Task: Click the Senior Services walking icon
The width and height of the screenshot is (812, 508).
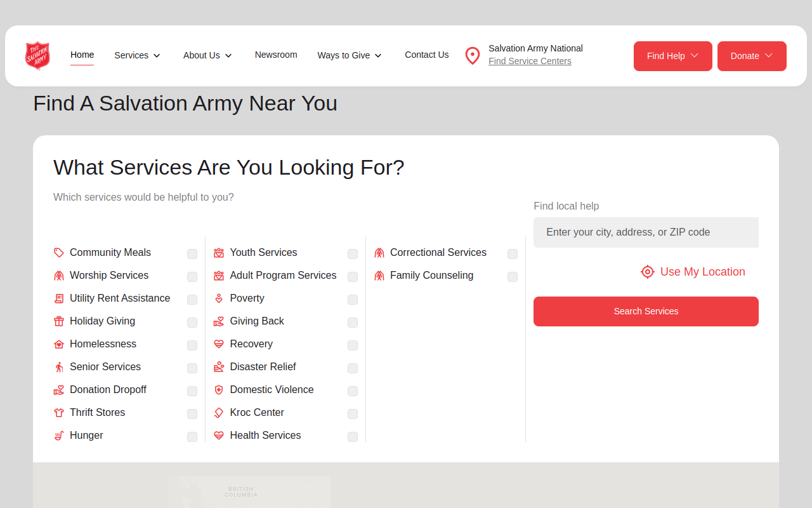Action: [x=59, y=367]
